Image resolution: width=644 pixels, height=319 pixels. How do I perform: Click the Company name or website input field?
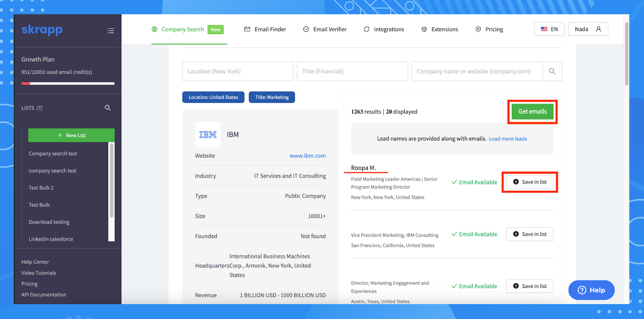tap(477, 71)
